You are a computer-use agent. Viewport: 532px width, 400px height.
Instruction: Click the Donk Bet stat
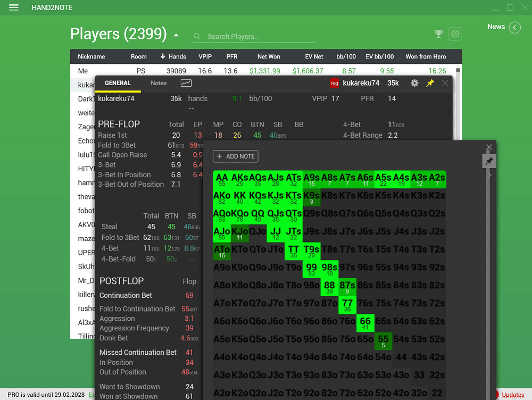(x=114, y=338)
